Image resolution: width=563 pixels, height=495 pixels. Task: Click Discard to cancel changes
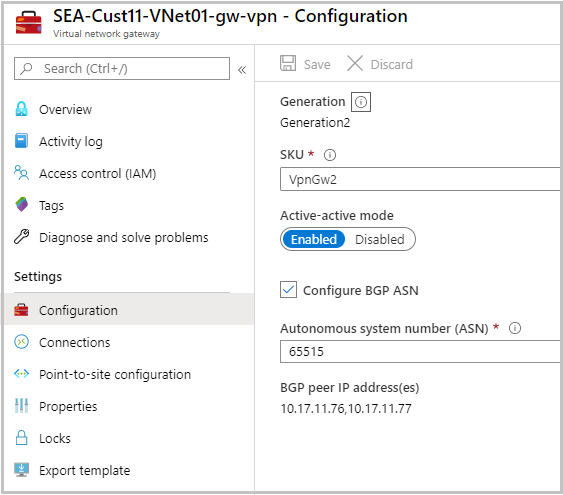pyautogui.click(x=380, y=64)
